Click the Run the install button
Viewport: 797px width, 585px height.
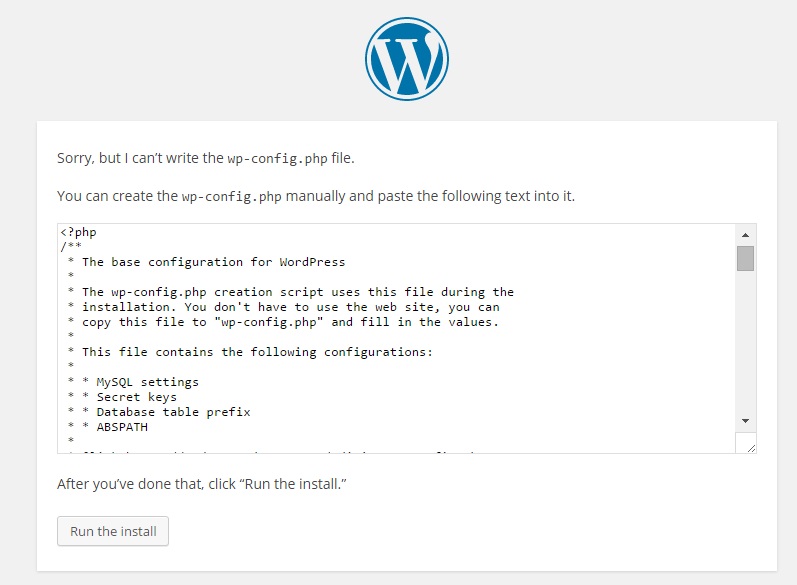(113, 531)
